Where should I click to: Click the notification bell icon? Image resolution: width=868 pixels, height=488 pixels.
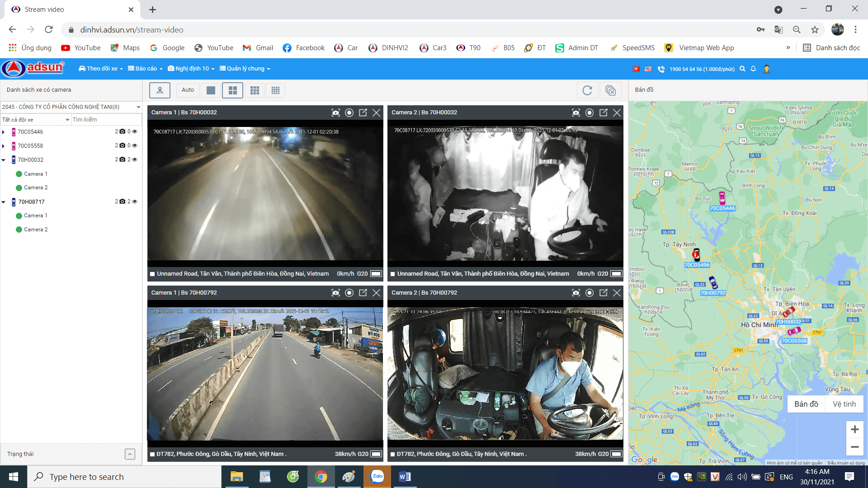[753, 69]
